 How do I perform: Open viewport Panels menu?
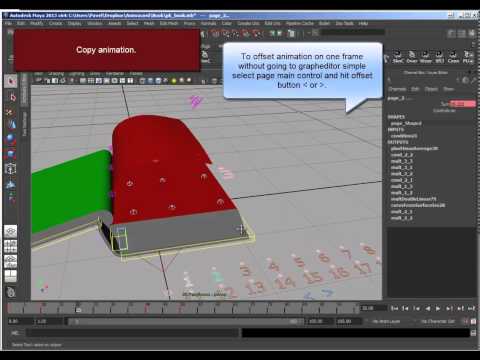pos(136,73)
